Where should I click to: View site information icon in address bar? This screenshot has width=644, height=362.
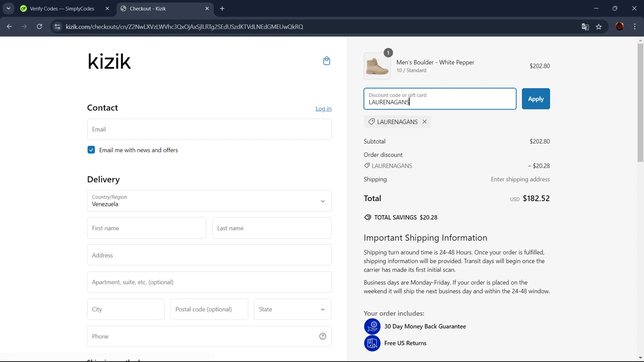coord(57,27)
